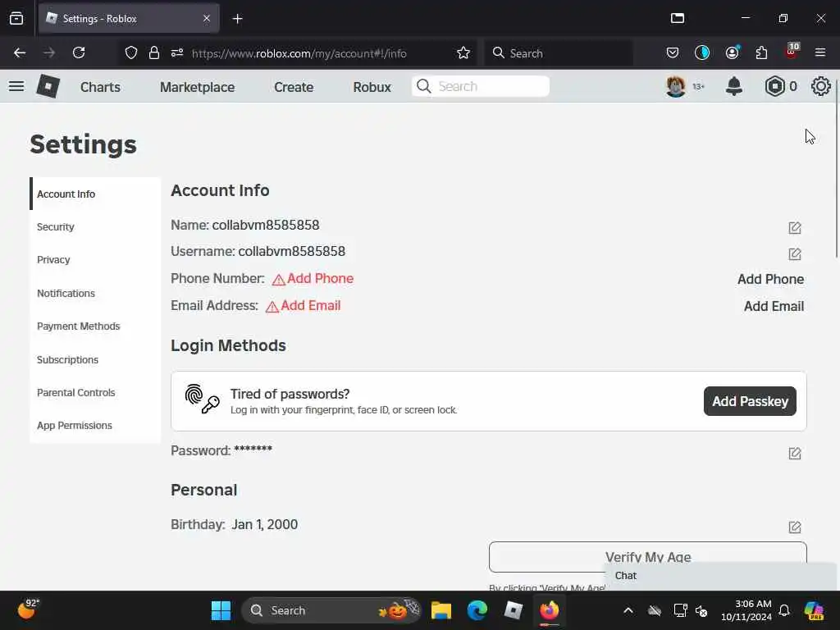Open the Parental Controls settings tab
This screenshot has width=840, height=630.
click(95, 393)
